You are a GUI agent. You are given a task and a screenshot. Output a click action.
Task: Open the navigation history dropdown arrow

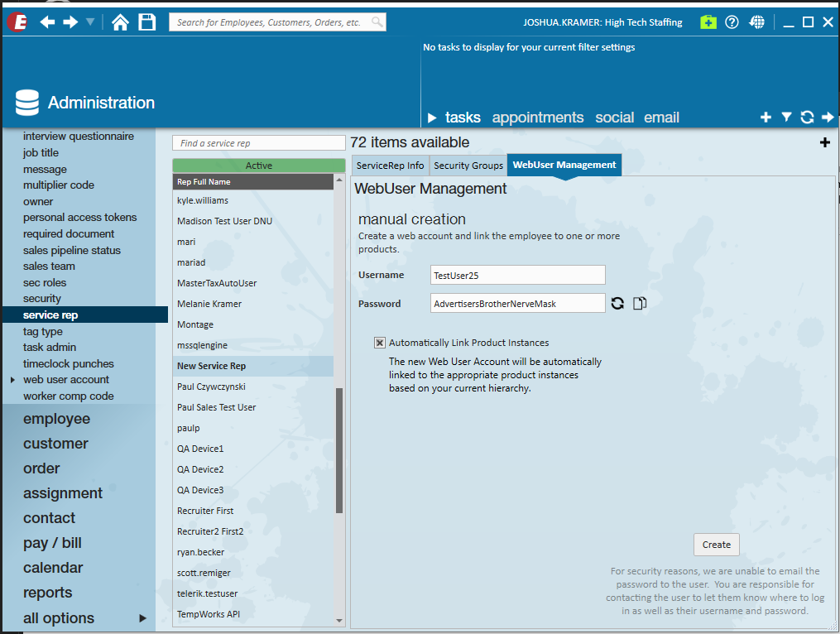(x=90, y=22)
